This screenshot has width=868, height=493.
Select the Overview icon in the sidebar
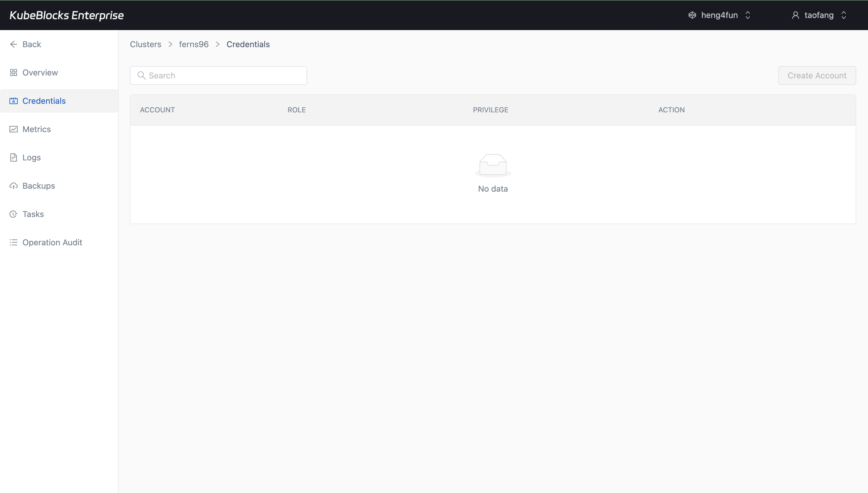pos(14,73)
